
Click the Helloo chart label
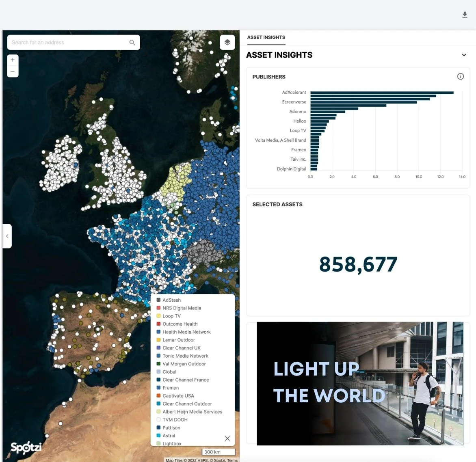coord(300,121)
